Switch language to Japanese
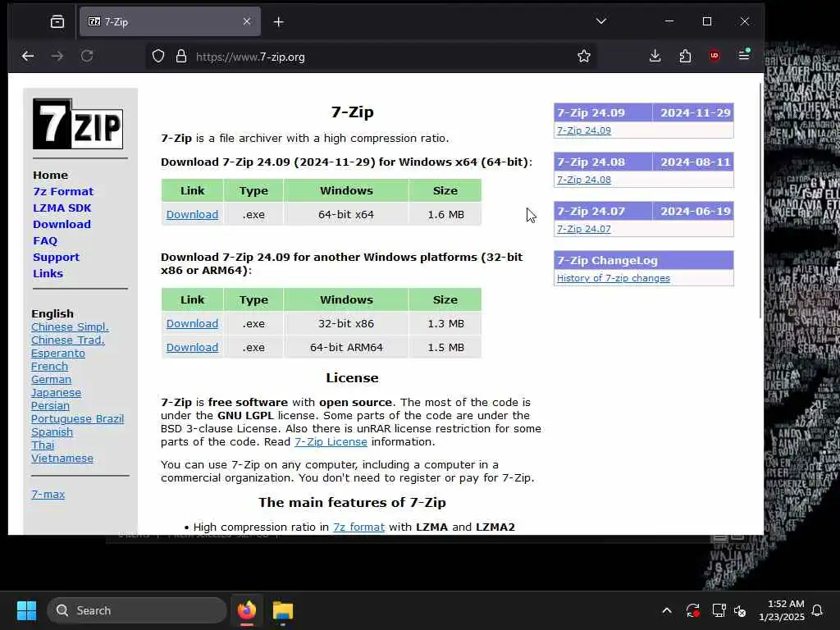Screen dimensions: 840x630 click(57, 393)
